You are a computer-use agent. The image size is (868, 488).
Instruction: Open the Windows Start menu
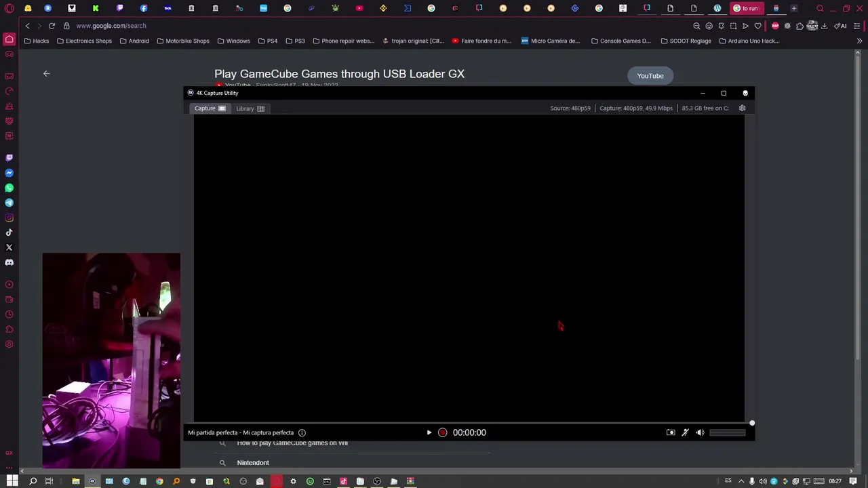pos(12,481)
